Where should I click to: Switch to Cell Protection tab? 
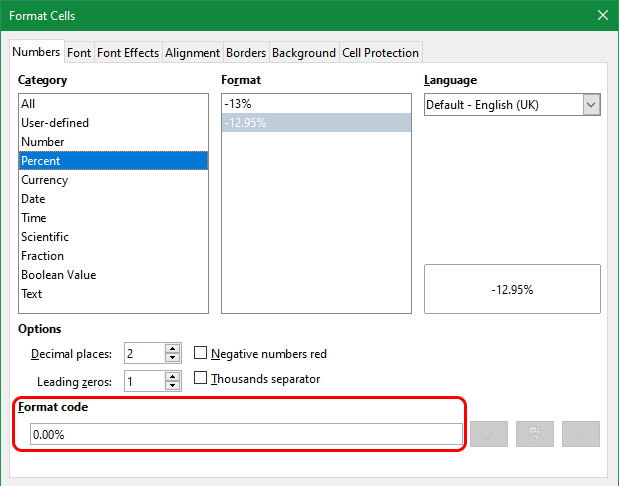point(381,53)
